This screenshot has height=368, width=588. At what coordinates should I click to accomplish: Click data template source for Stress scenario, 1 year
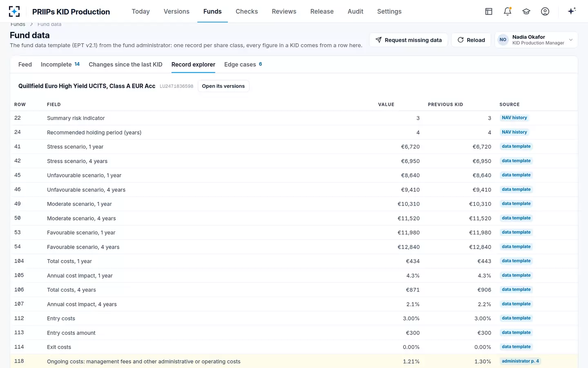[516, 146]
